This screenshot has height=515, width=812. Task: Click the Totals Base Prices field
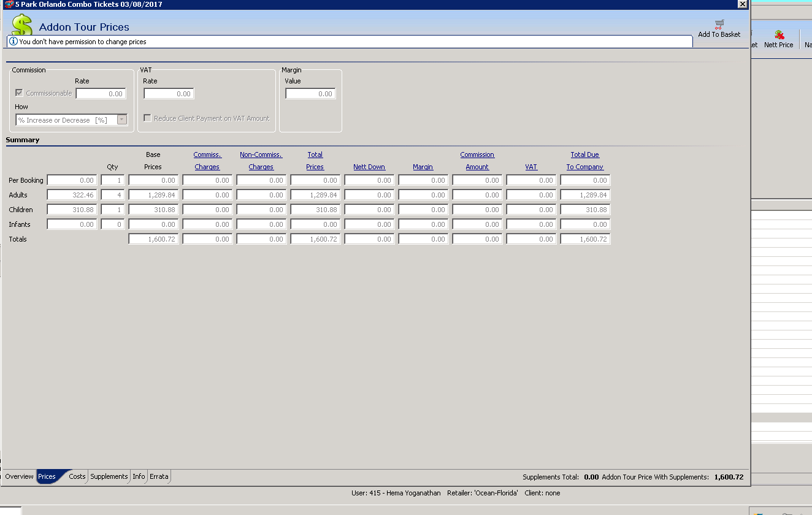pos(153,239)
